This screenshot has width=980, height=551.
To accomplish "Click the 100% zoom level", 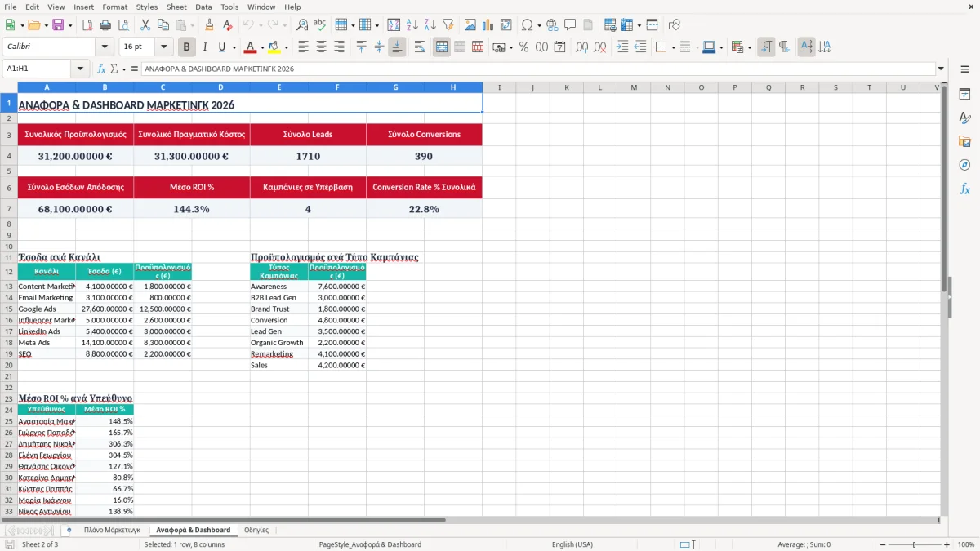I will pos(966,544).
